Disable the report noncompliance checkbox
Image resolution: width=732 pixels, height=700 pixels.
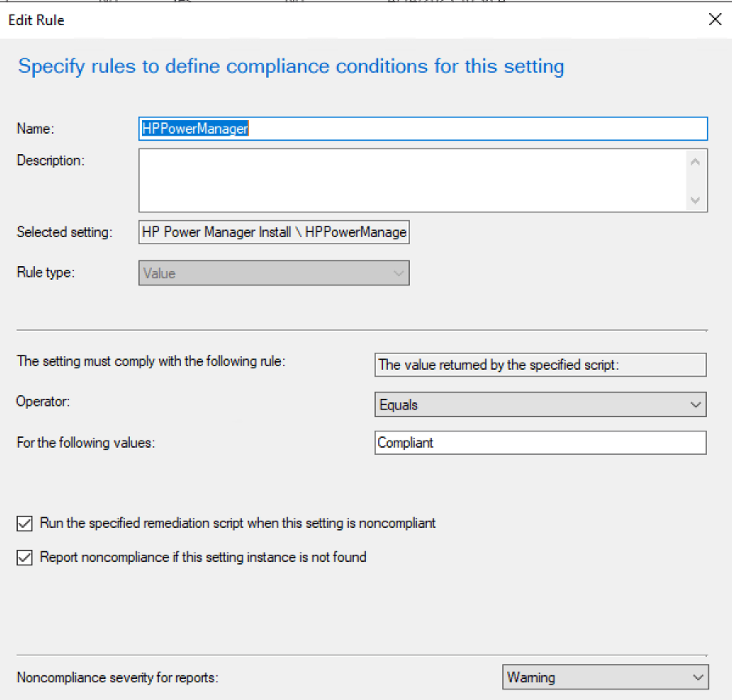click(x=24, y=557)
